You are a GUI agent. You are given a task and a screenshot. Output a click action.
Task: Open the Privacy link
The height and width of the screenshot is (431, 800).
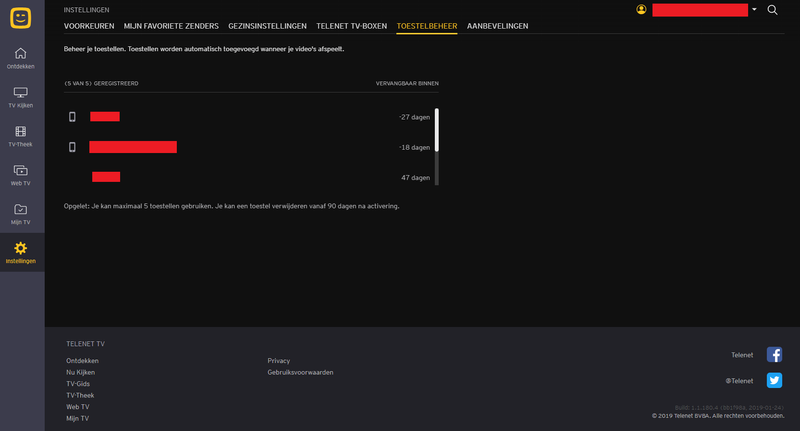tap(279, 361)
